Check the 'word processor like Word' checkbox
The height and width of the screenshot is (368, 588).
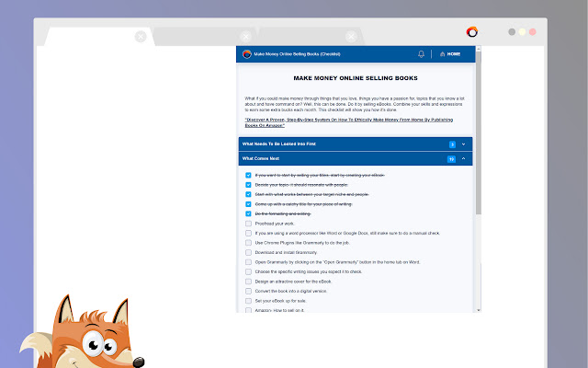click(248, 233)
